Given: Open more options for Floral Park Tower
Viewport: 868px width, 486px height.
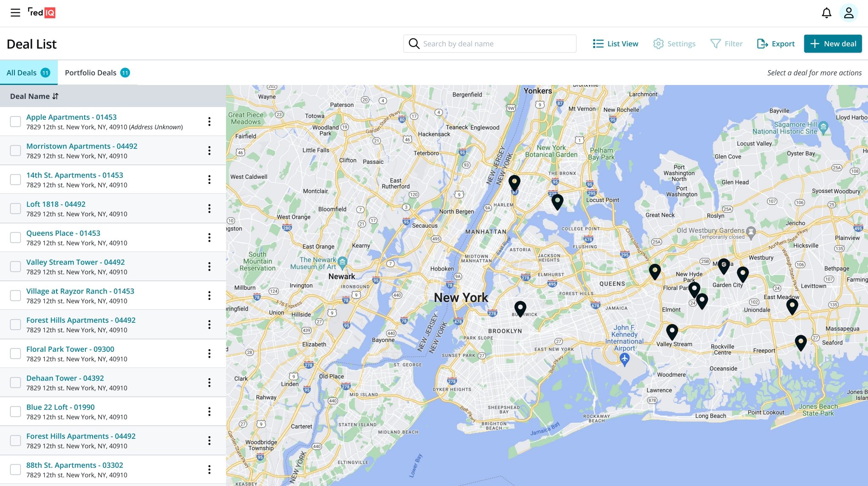Looking at the screenshot, I should [x=209, y=353].
